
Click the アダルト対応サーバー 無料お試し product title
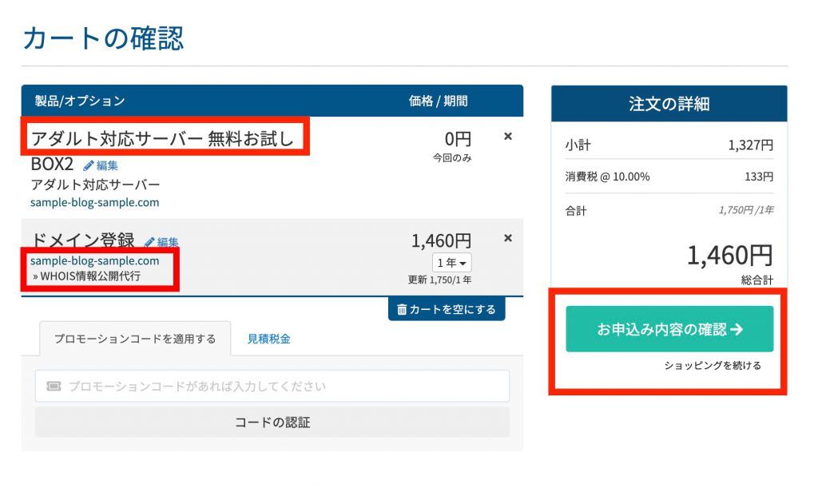click(x=162, y=139)
